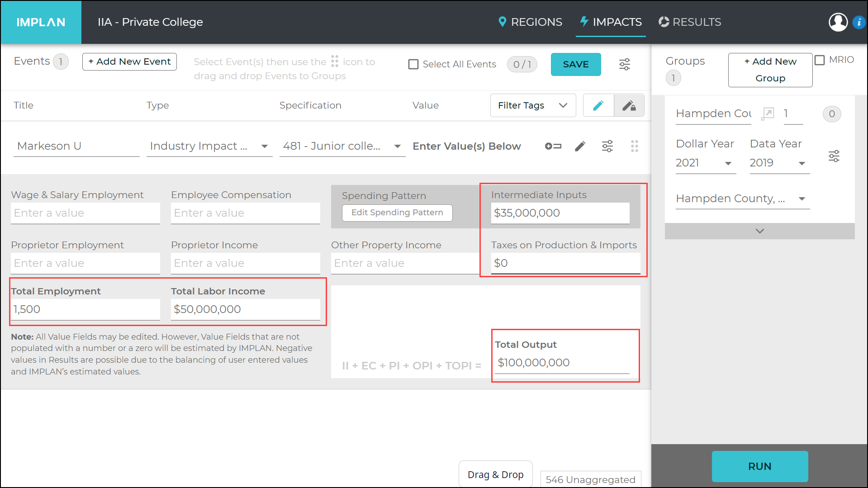Click Proprietor Employment value field
This screenshot has width=868, height=488.
click(85, 263)
